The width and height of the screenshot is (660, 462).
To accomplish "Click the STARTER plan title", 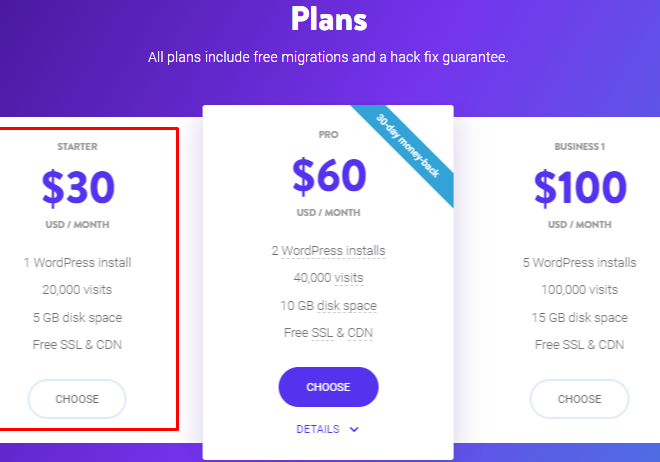I will coord(77,146).
